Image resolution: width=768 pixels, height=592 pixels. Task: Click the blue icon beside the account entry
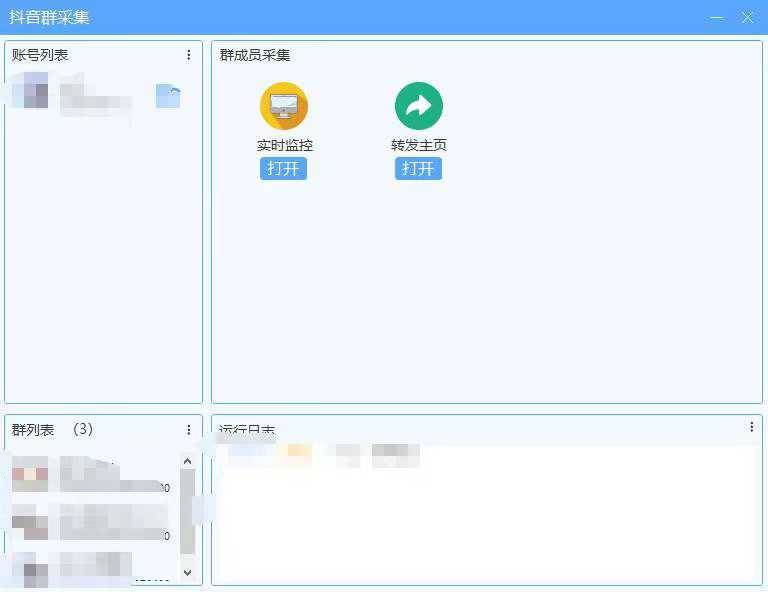pos(168,96)
